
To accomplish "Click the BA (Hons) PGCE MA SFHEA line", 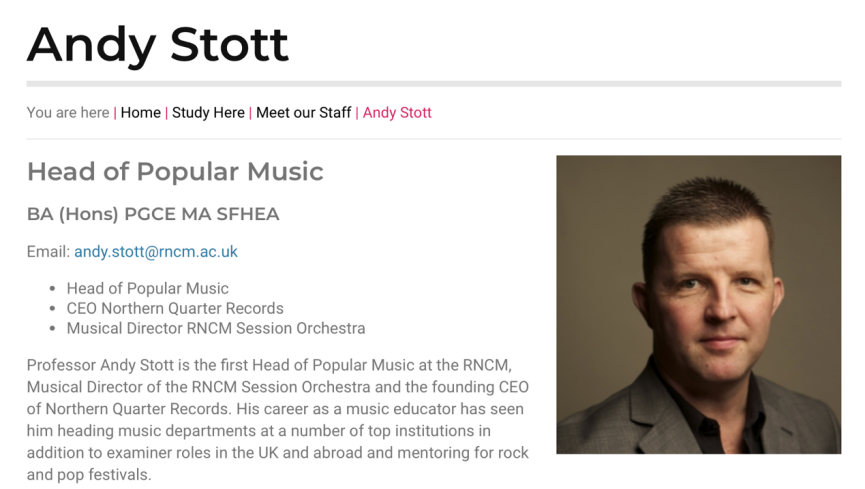I will point(153,214).
